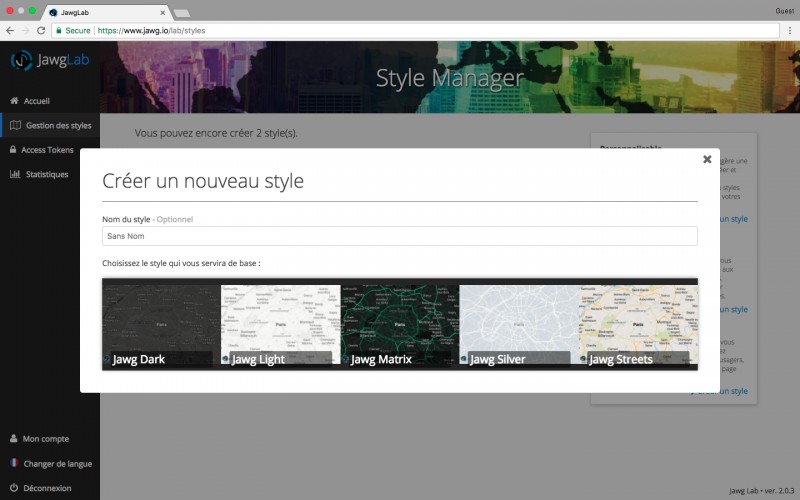Open a new browser tab
800x500 pixels.
pyautogui.click(x=182, y=13)
